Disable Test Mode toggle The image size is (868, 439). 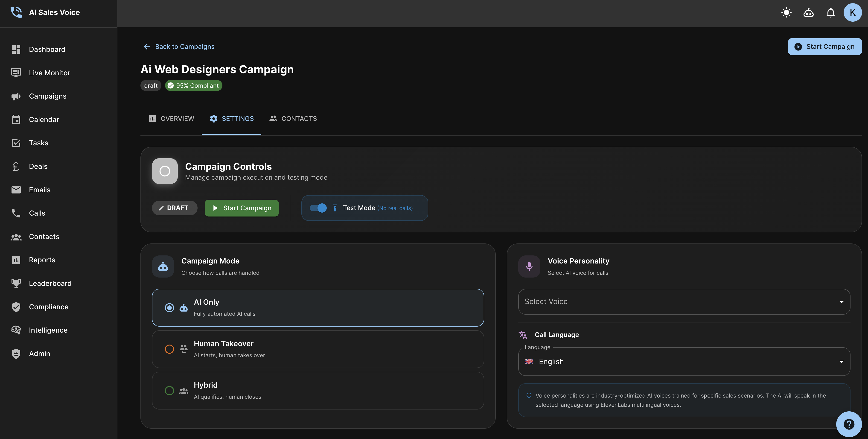pos(318,208)
